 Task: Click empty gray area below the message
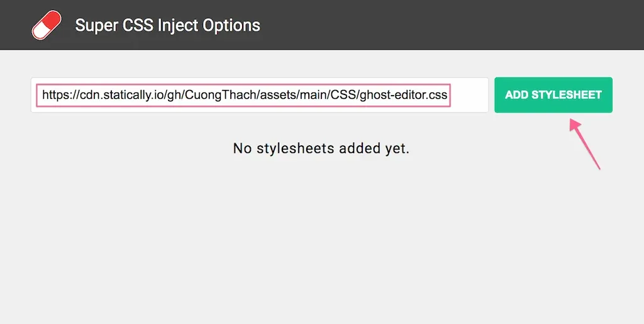coord(321,238)
